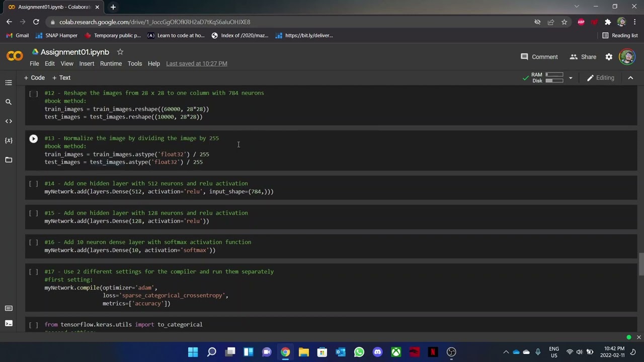Open the Runtime menu

pyautogui.click(x=111, y=64)
